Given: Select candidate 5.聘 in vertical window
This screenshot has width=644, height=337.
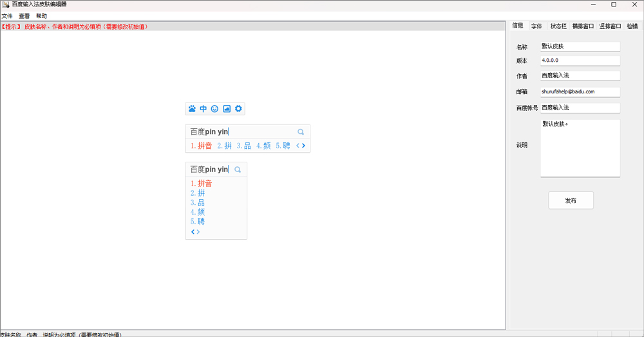Looking at the screenshot, I should point(198,222).
